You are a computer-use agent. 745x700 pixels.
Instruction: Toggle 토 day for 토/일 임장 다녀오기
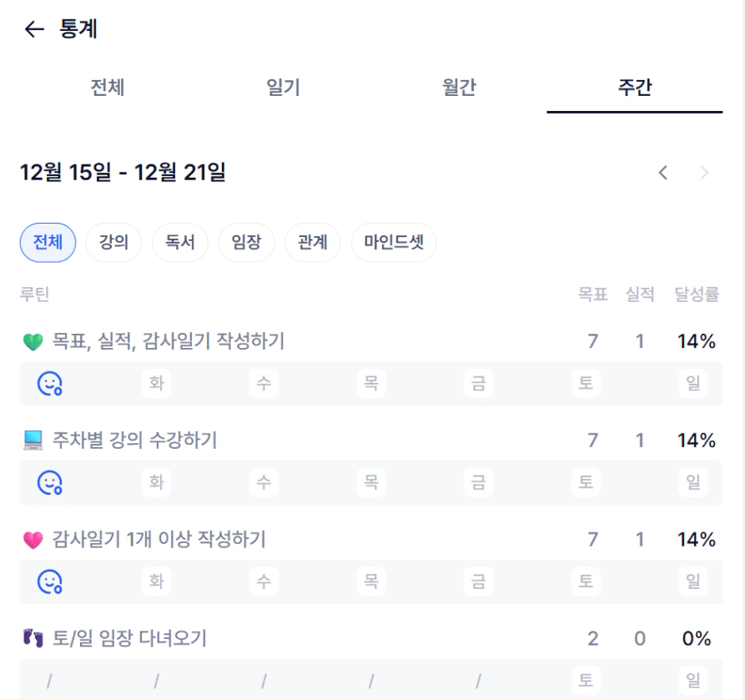[586, 680]
